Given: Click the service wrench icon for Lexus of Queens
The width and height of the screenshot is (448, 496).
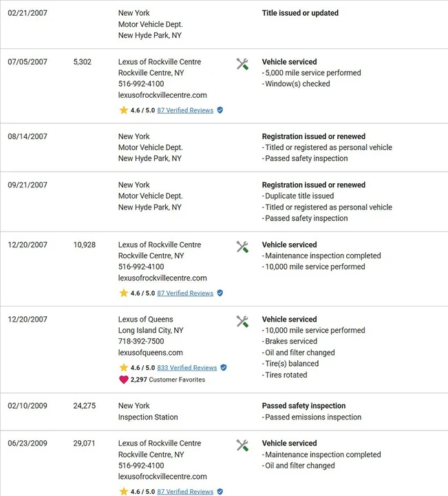Looking at the screenshot, I should (x=242, y=322).
